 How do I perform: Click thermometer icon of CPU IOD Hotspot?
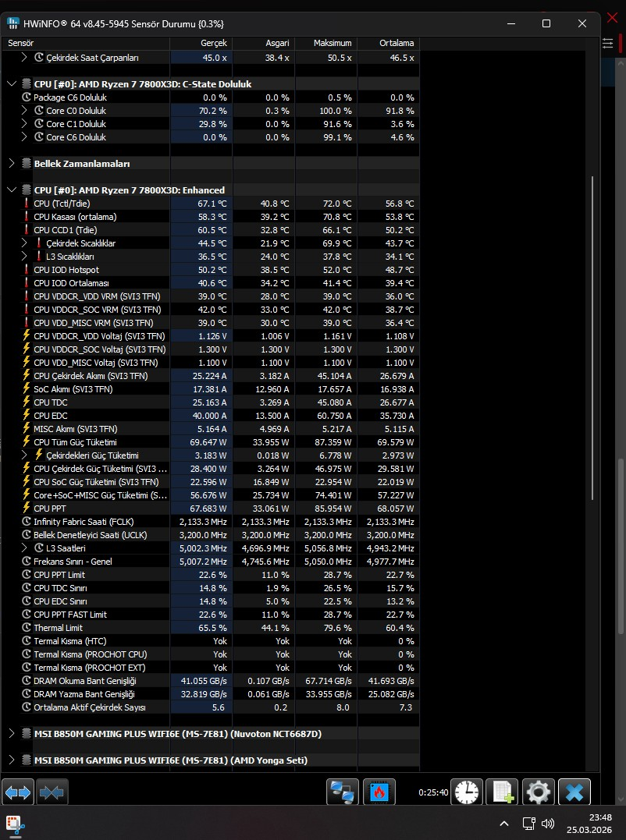click(x=27, y=269)
